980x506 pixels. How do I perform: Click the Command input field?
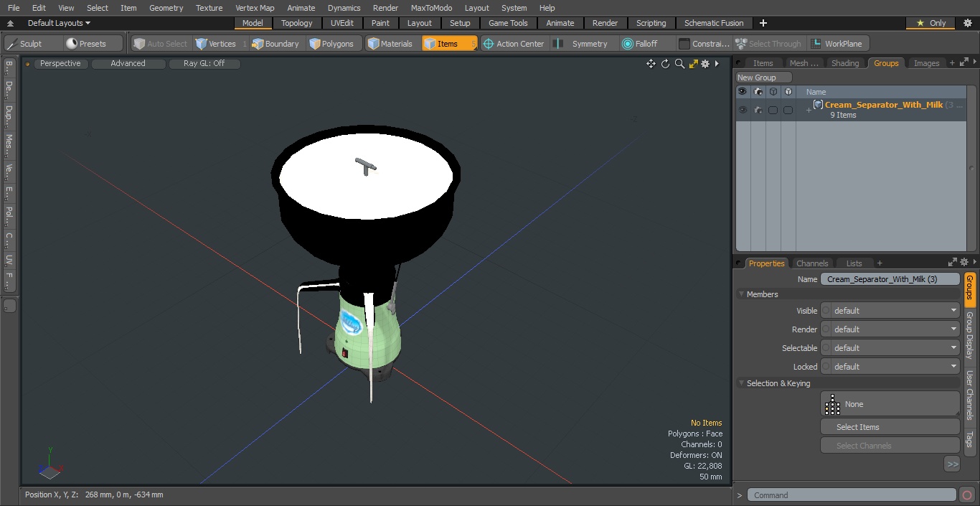pyautogui.click(x=852, y=495)
